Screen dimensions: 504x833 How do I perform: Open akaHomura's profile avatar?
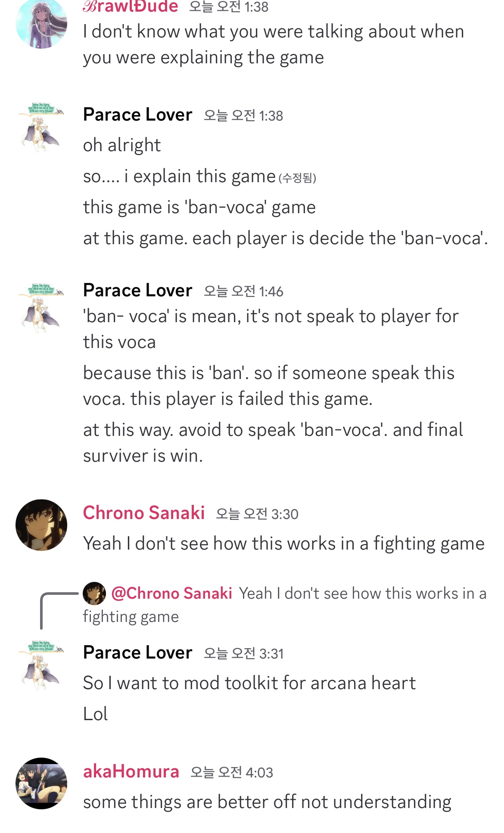click(x=41, y=783)
